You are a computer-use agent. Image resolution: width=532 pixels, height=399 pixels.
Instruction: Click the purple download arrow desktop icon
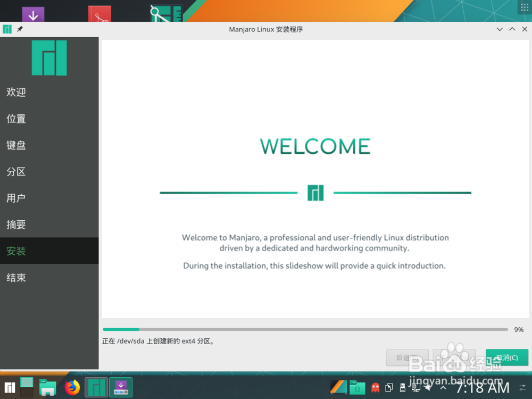(x=33, y=14)
